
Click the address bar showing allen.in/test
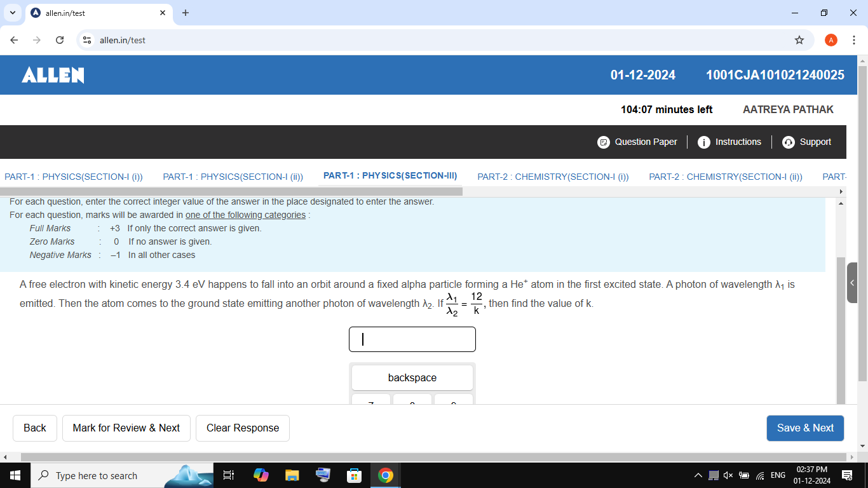click(445, 40)
